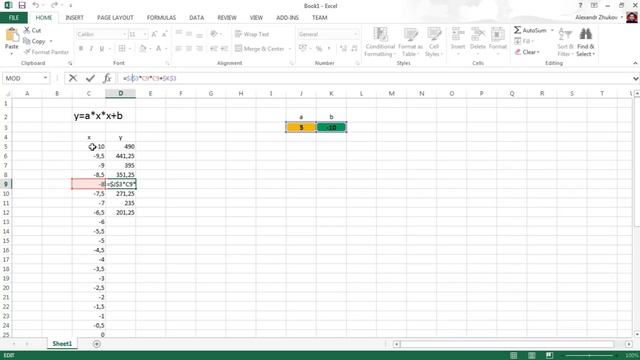
Task: Click Delete cells icon
Action: pos(478,34)
